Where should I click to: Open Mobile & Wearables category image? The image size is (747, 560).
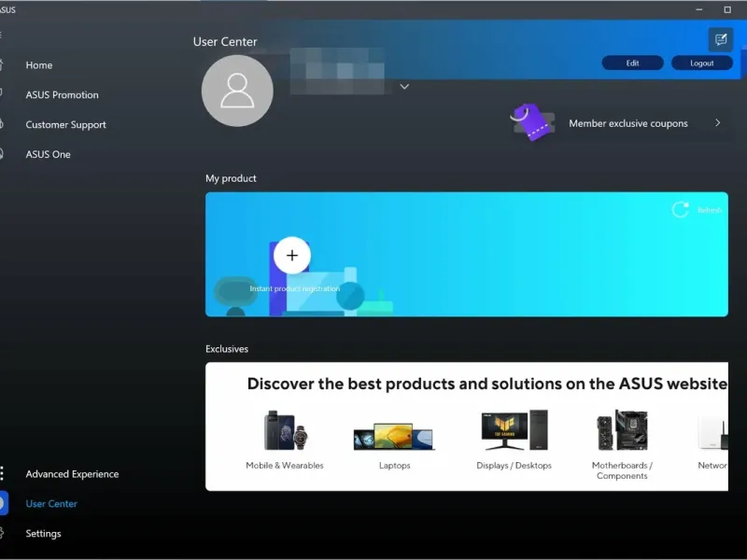pyautogui.click(x=285, y=430)
